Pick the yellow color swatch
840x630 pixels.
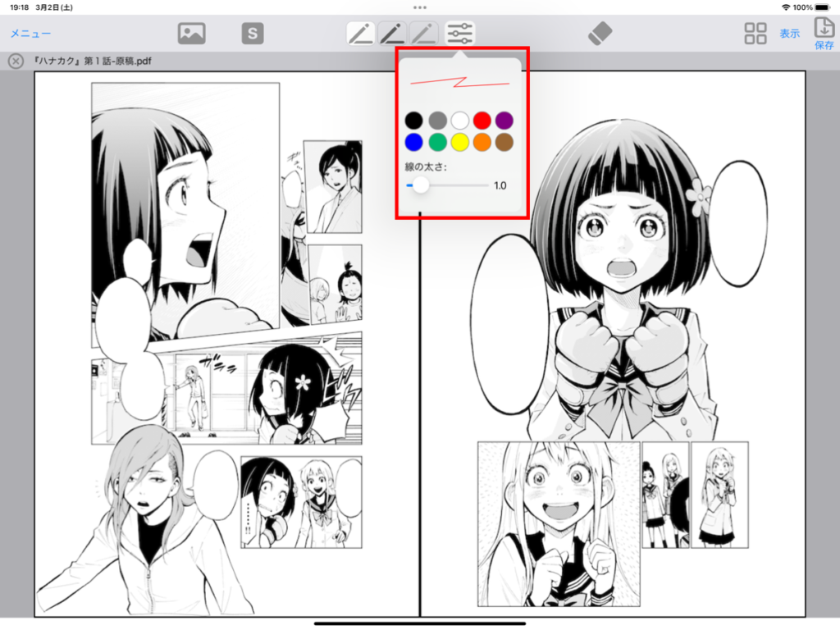[459, 142]
